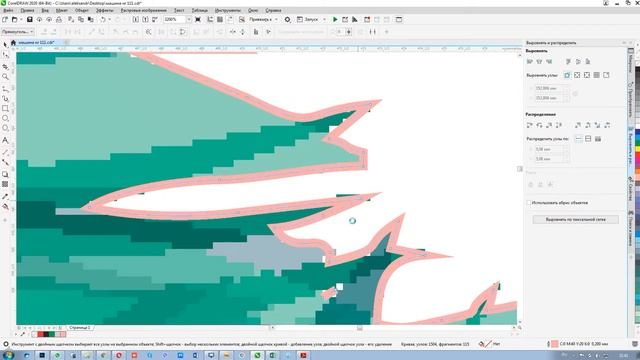This screenshot has height=360, width=640.
Task: Open the Макросы docker side tab
Action: click(631, 61)
